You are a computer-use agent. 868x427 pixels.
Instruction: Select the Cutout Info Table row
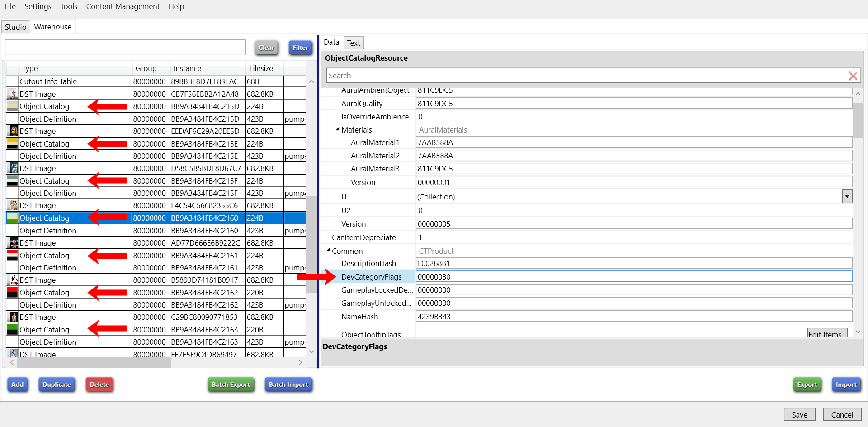(156, 81)
